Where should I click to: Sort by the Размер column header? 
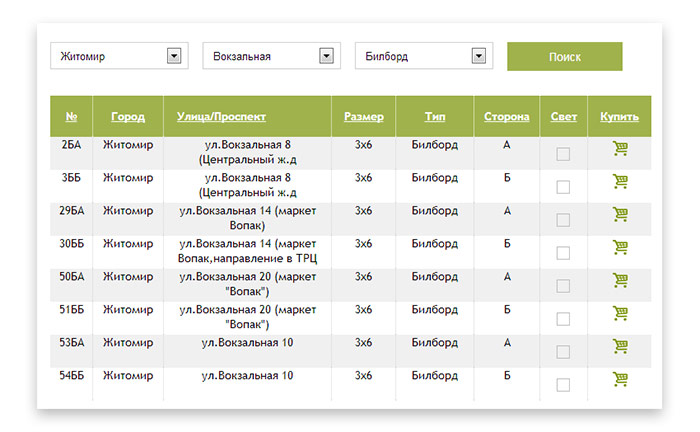363,117
